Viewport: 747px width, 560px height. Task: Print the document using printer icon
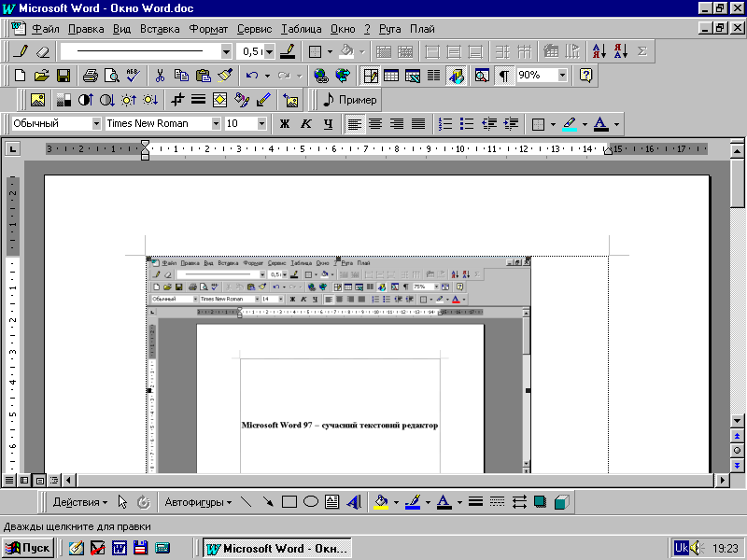pyautogui.click(x=90, y=76)
